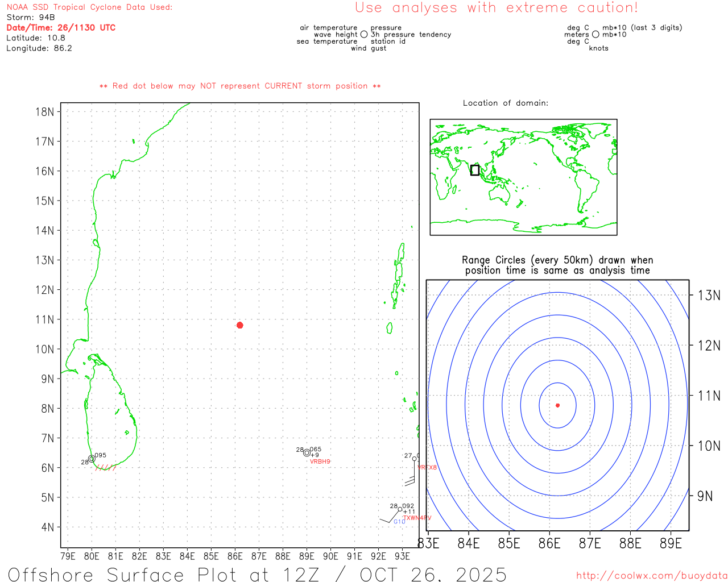Click the TXWN4PV station circle marker
The height and width of the screenshot is (582, 728).
(x=400, y=509)
